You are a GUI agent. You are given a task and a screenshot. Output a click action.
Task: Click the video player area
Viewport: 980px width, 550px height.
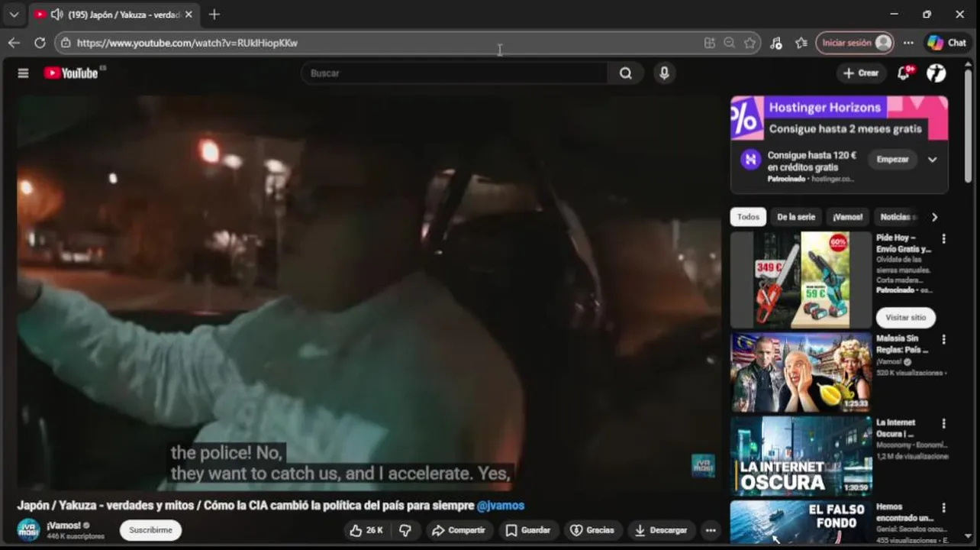point(369,293)
